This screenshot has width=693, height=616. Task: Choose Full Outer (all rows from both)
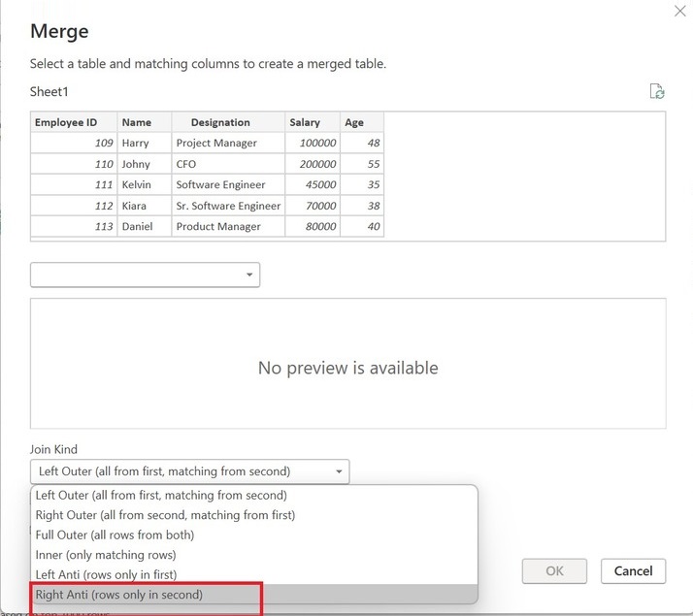click(115, 535)
